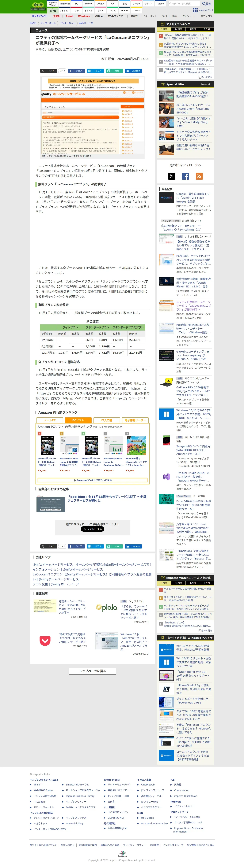
Task: Open the Obsidian Bases ranked 5 article in アクセスランキング
Action: [x=188, y=70]
